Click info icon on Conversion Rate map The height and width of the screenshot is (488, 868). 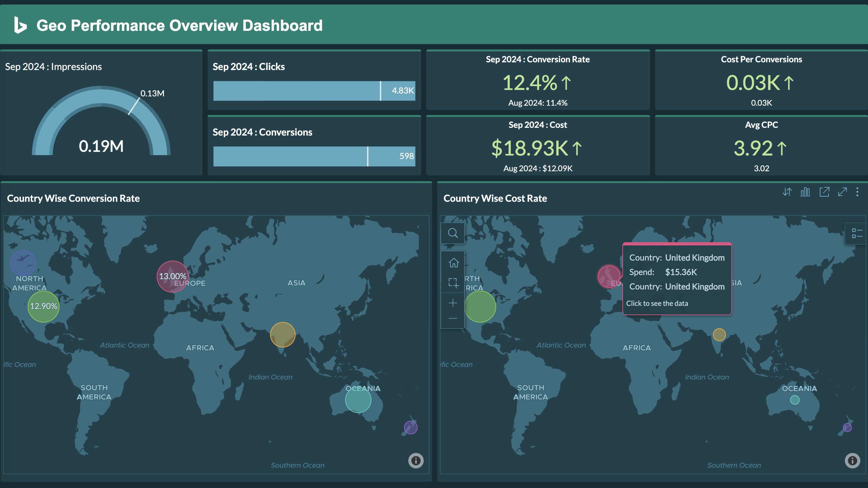pyautogui.click(x=416, y=460)
